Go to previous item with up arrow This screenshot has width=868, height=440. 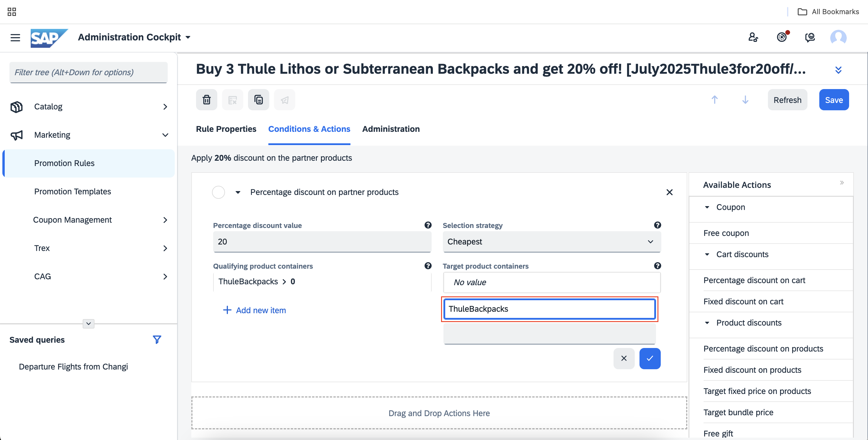click(715, 100)
